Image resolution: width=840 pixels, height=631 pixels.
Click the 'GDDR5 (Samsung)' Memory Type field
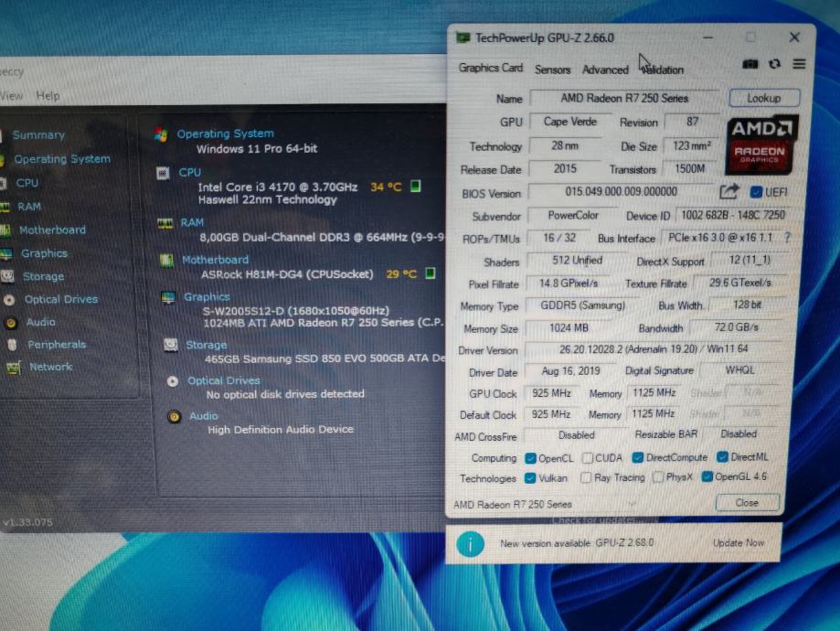point(582,305)
